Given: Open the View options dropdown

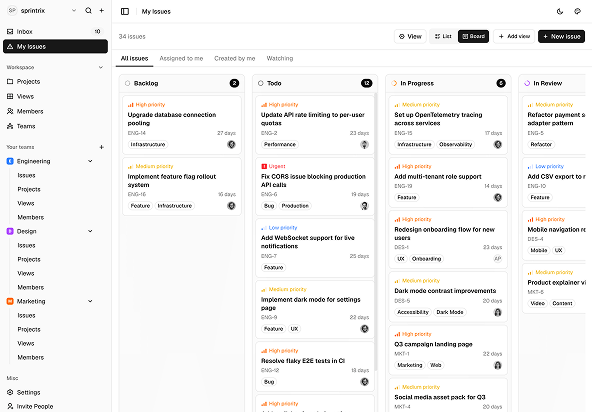Looking at the screenshot, I should (x=410, y=36).
